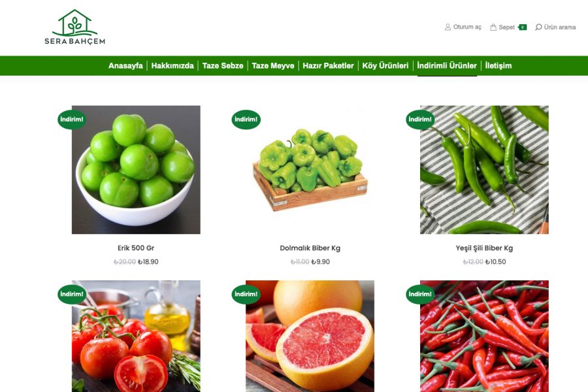Click the Sera Bahçem logo

pos(74,27)
